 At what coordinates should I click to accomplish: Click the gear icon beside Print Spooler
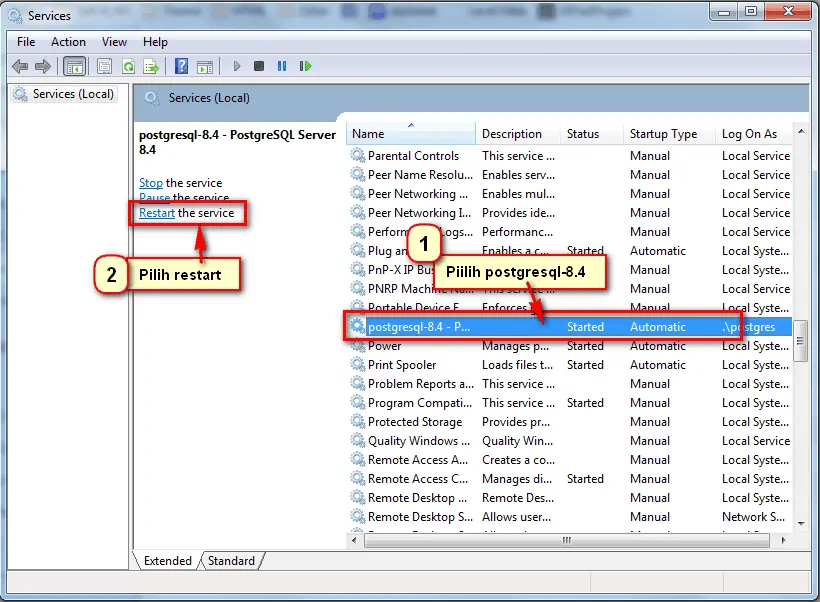(x=358, y=365)
